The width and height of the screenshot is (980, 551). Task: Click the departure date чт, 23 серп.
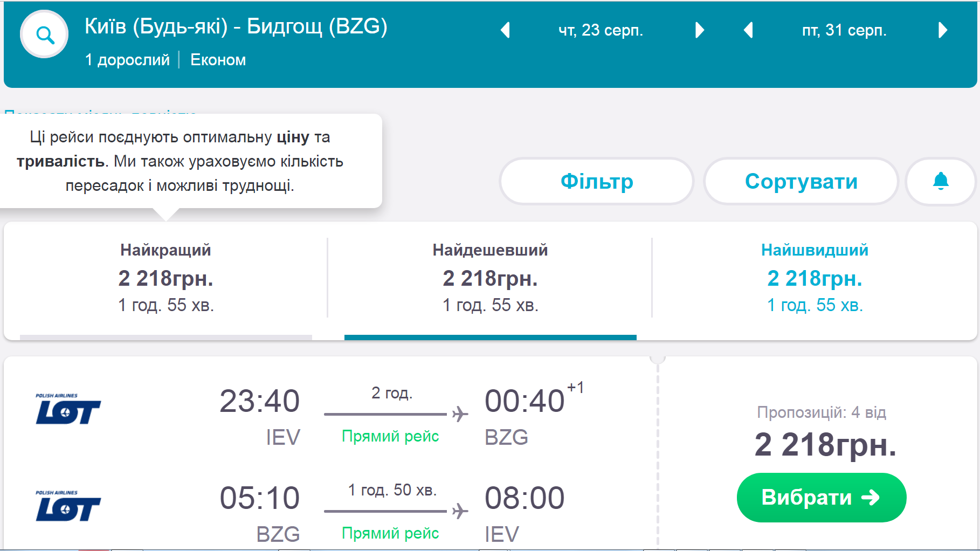coord(601,30)
